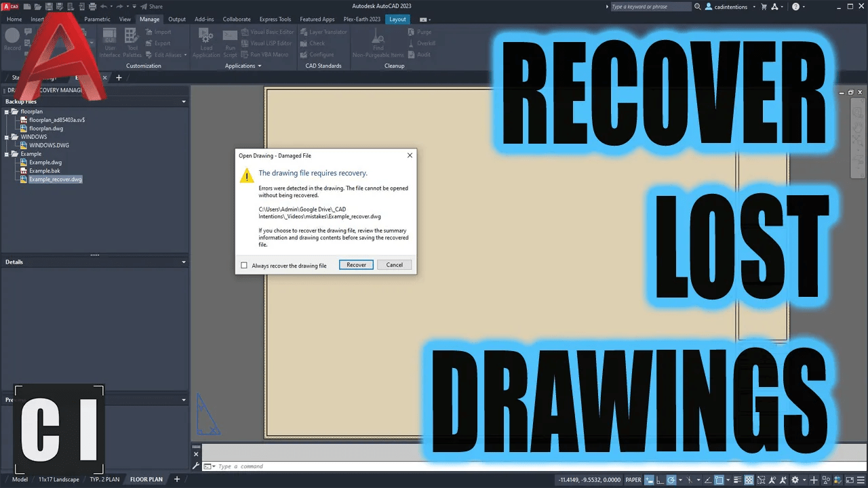868x488 pixels.
Task: Open Visual Basic Editor
Action: click(x=267, y=32)
